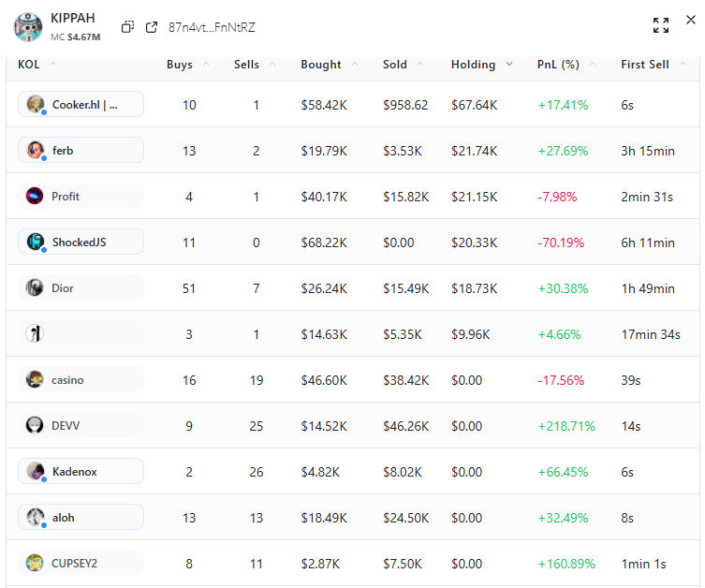Click the KIPPAH token avatar

(x=28, y=27)
